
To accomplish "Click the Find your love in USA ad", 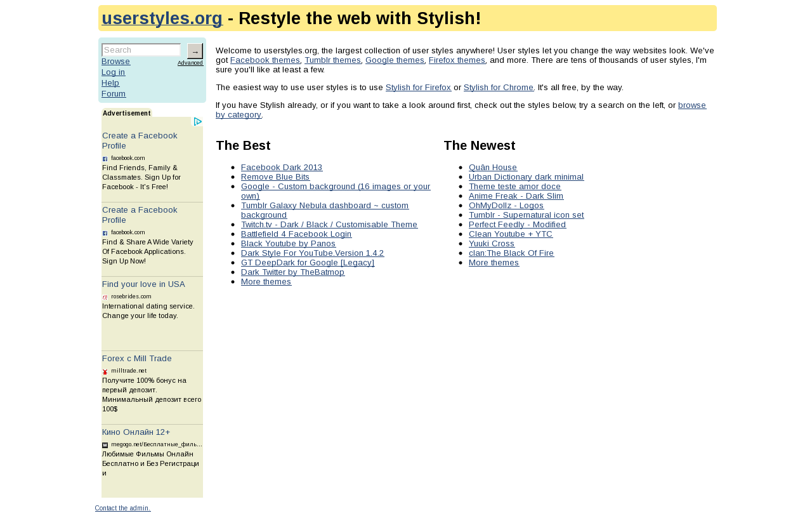I will 143,284.
